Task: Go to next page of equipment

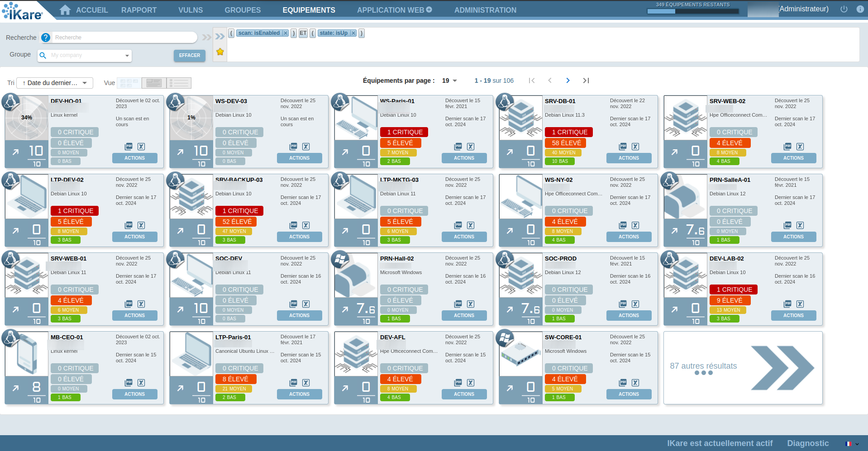Action: [568, 81]
